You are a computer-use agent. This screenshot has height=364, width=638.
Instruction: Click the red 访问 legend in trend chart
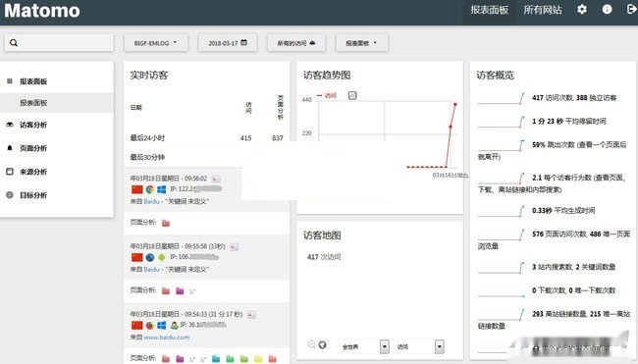coord(327,95)
